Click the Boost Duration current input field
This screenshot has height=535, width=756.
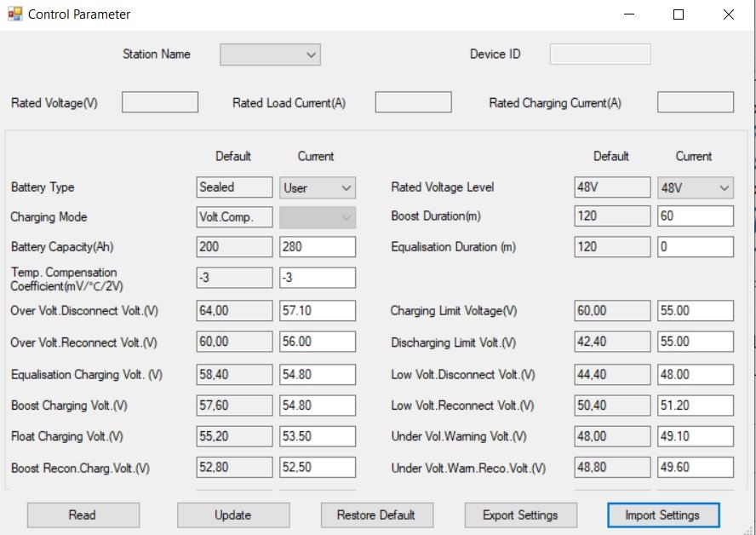point(696,216)
